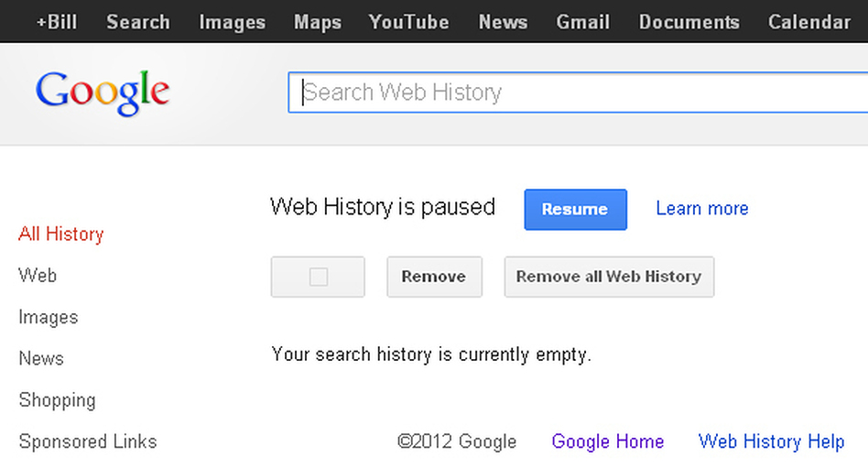Viewport: 868px width, 468px height.
Task: Go to YouTube from top bar
Action: (x=409, y=22)
